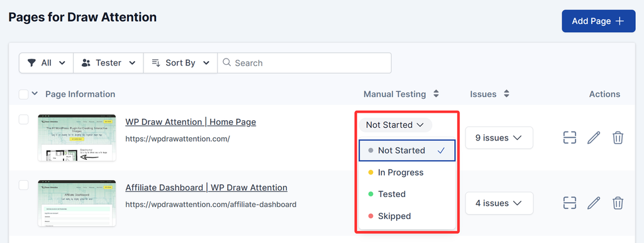Screen dimensions: 644x243
Task: Expand the 4 issues dropdown
Action: 499,203
